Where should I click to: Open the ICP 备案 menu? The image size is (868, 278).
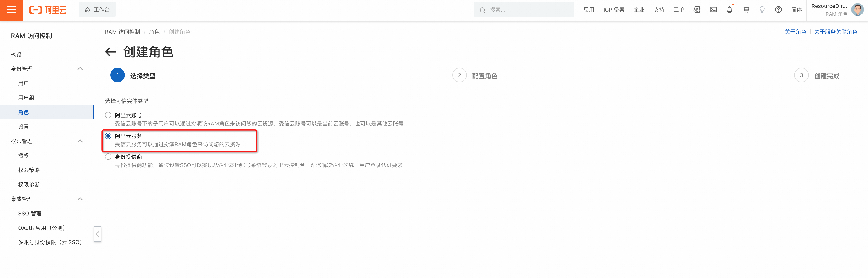tap(614, 10)
